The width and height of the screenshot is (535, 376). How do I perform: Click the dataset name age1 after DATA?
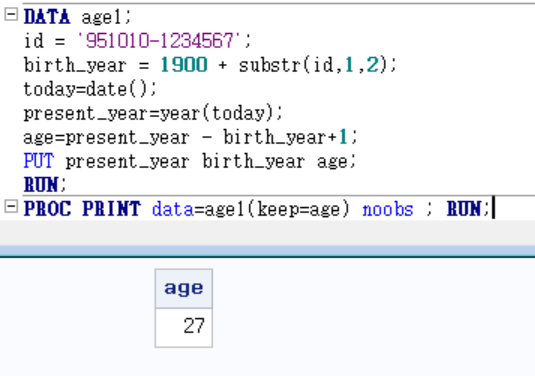(101, 17)
